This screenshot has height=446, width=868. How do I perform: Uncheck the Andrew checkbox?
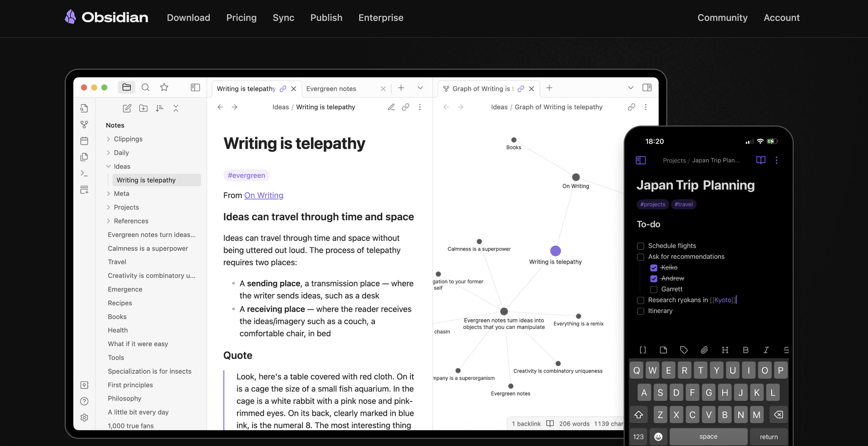click(x=653, y=278)
